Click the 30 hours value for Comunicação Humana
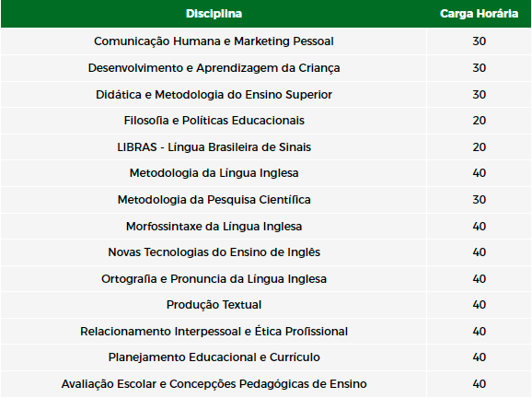Viewport: 532px width, 398px height. tap(479, 41)
